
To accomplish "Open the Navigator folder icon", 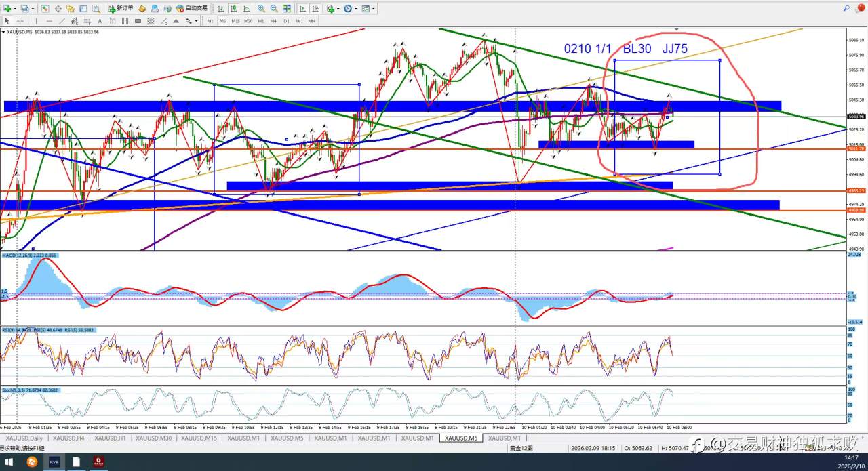I will (71, 9).
